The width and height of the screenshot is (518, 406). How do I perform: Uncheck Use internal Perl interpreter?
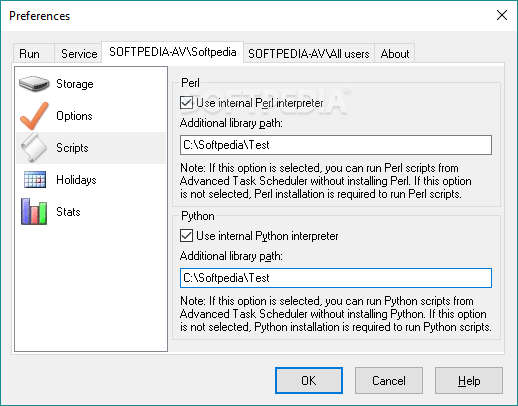[186, 103]
